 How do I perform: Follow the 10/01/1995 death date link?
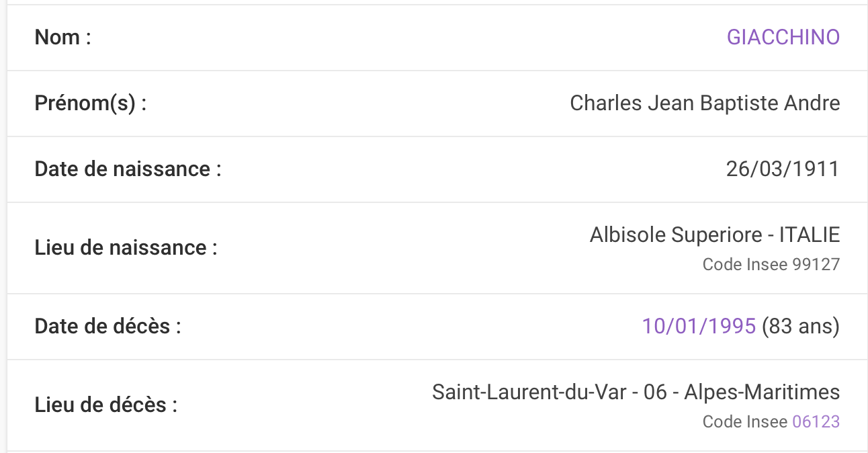tap(699, 327)
